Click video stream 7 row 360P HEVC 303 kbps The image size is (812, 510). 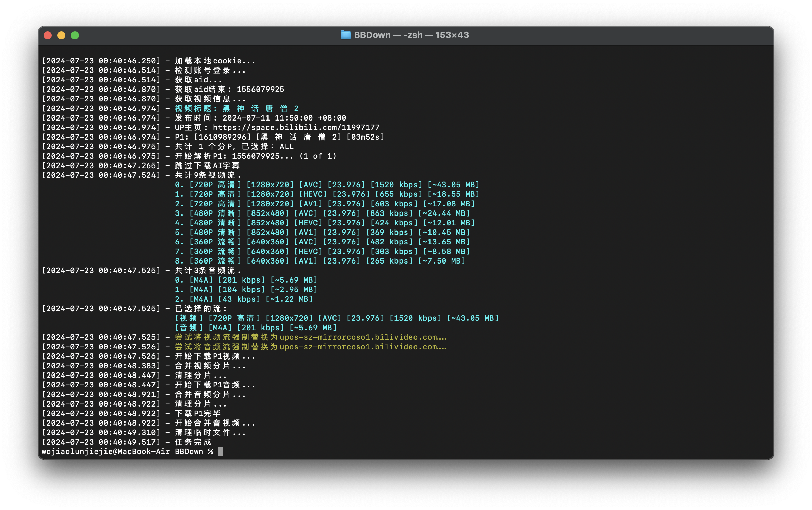click(x=322, y=251)
